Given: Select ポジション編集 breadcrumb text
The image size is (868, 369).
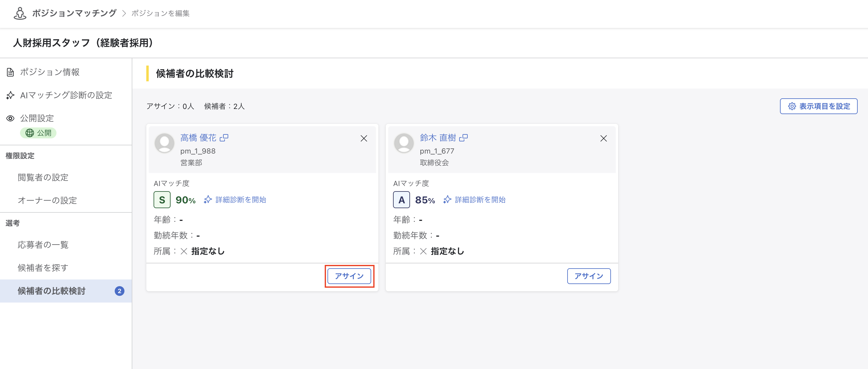Looking at the screenshot, I should [x=160, y=13].
